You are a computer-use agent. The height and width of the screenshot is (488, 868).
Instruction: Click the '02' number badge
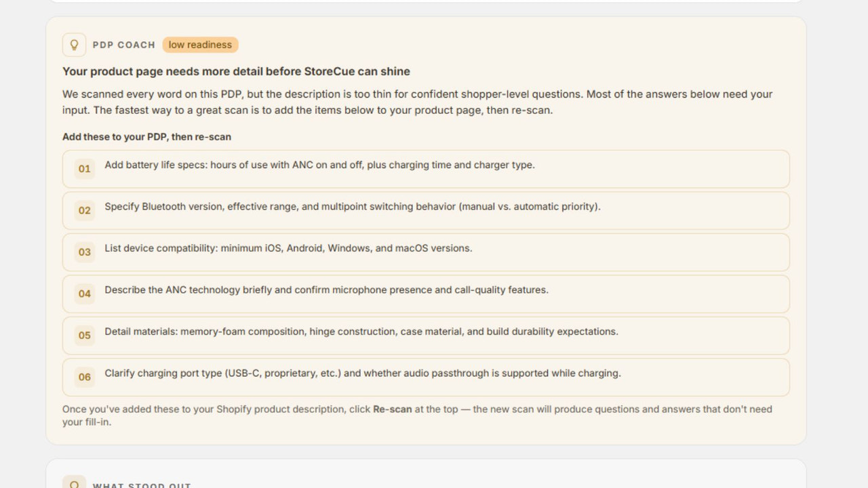pyautogui.click(x=84, y=211)
